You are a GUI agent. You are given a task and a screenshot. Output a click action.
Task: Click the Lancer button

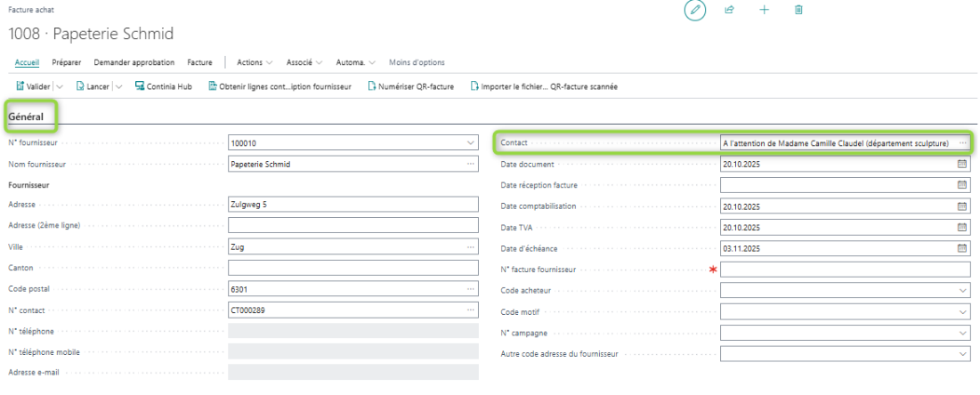[x=93, y=86]
